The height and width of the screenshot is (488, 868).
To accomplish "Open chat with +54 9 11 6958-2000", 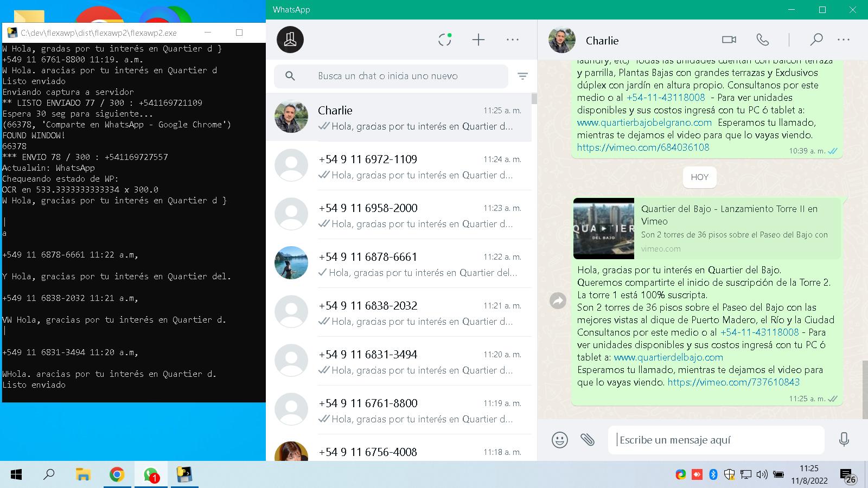I will tap(399, 215).
